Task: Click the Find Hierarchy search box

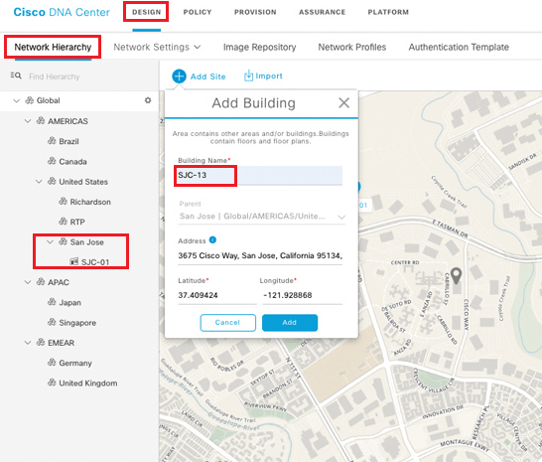Action: click(54, 76)
